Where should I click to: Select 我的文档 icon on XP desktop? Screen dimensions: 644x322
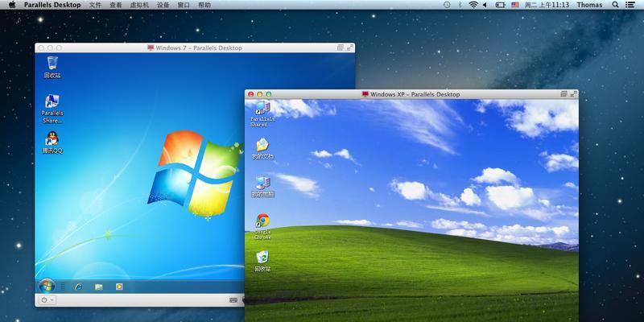point(263,149)
